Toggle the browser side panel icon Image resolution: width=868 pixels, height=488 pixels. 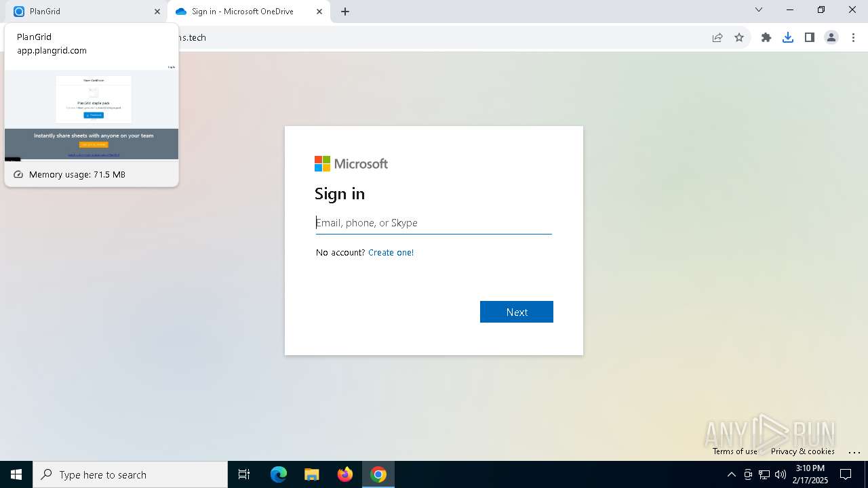(x=810, y=37)
